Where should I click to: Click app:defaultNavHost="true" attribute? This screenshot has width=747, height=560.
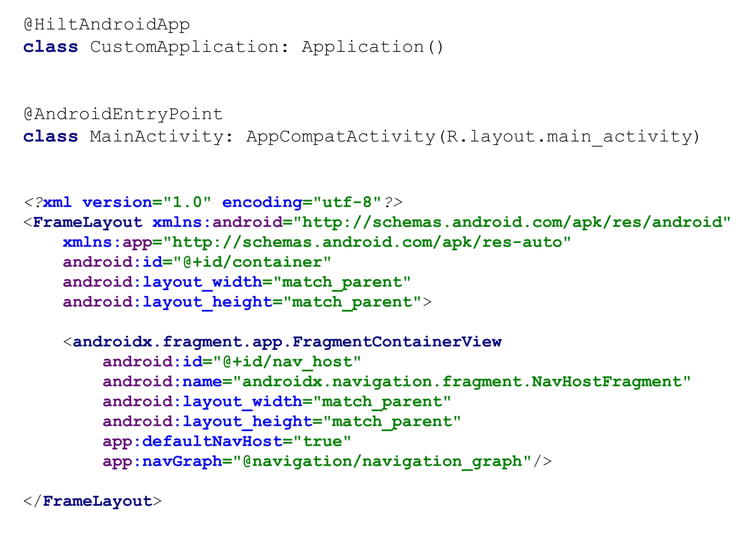[227, 442]
